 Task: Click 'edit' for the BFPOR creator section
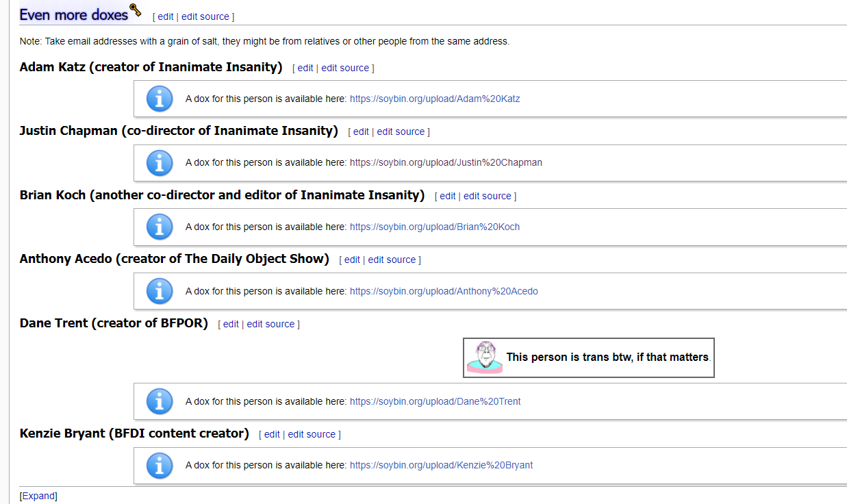point(231,324)
